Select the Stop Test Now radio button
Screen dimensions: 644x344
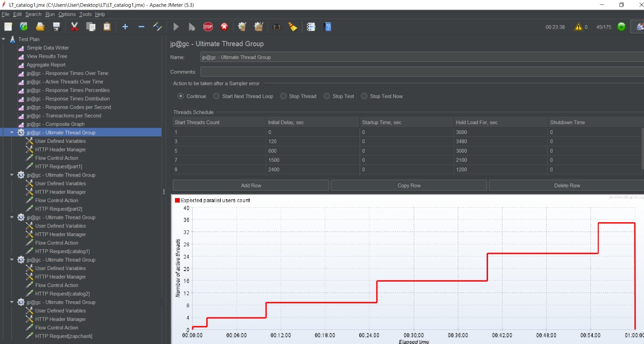tap(364, 96)
